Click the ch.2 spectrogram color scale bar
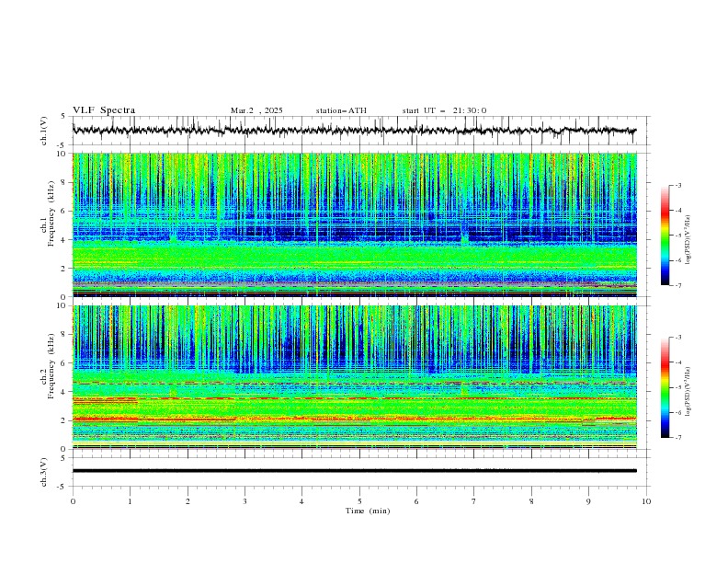The height and width of the screenshot is (563, 728). click(x=665, y=387)
